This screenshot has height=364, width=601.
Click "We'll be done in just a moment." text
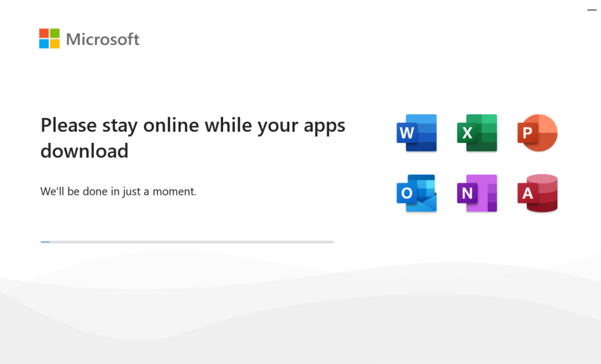pyautogui.click(x=118, y=191)
